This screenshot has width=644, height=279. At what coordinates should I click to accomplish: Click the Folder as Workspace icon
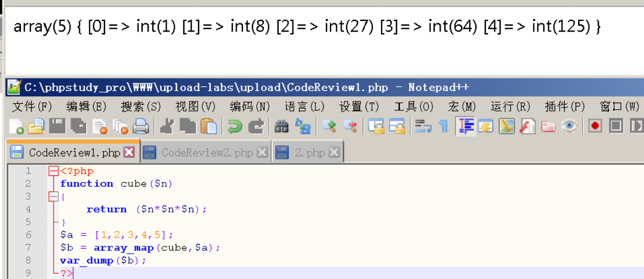[548, 126]
